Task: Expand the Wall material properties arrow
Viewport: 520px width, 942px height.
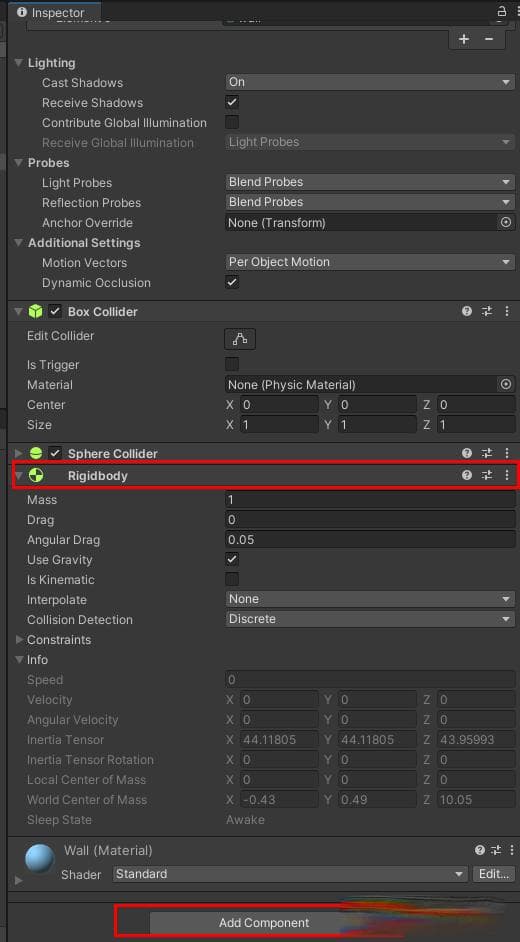Action: [x=19, y=880]
